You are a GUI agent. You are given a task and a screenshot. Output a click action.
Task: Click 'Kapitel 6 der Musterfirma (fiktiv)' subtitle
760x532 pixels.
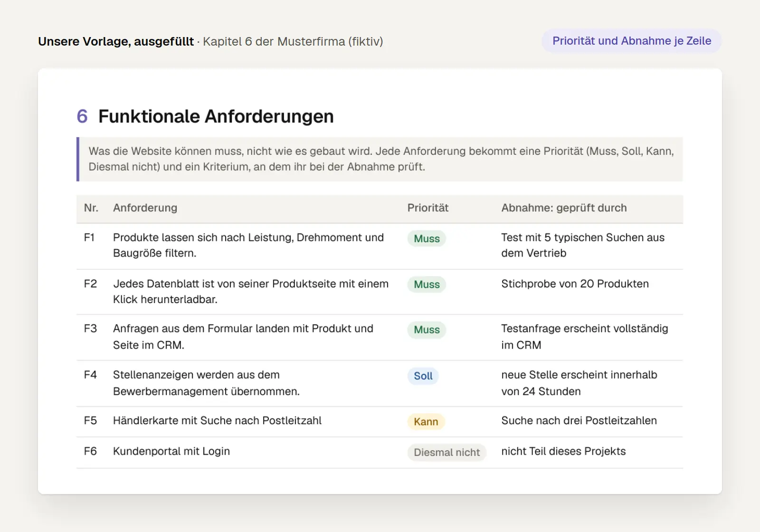[293, 42]
